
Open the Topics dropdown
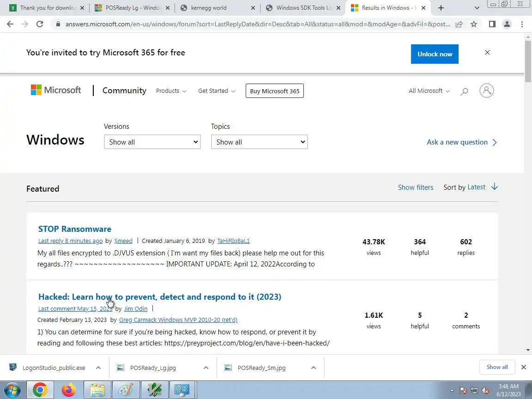259,142
